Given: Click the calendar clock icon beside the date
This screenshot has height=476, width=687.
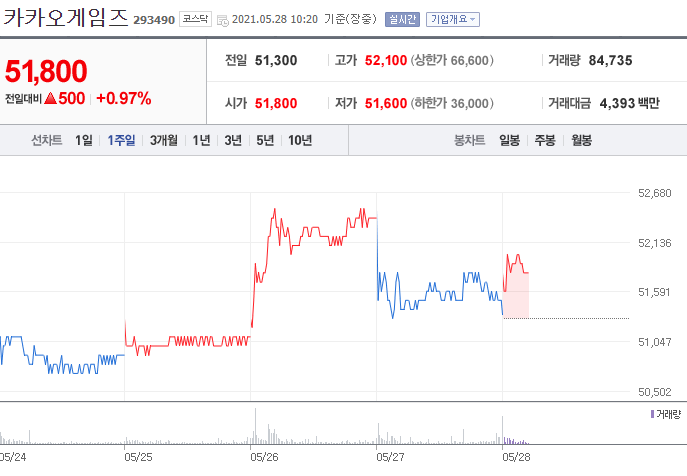Looking at the screenshot, I should pyautogui.click(x=223, y=20).
